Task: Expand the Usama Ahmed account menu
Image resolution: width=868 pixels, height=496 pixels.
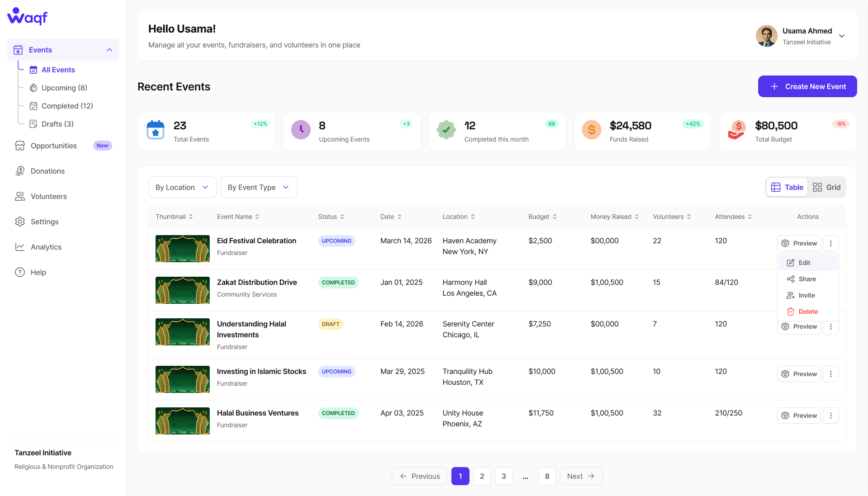Action: [x=842, y=36]
